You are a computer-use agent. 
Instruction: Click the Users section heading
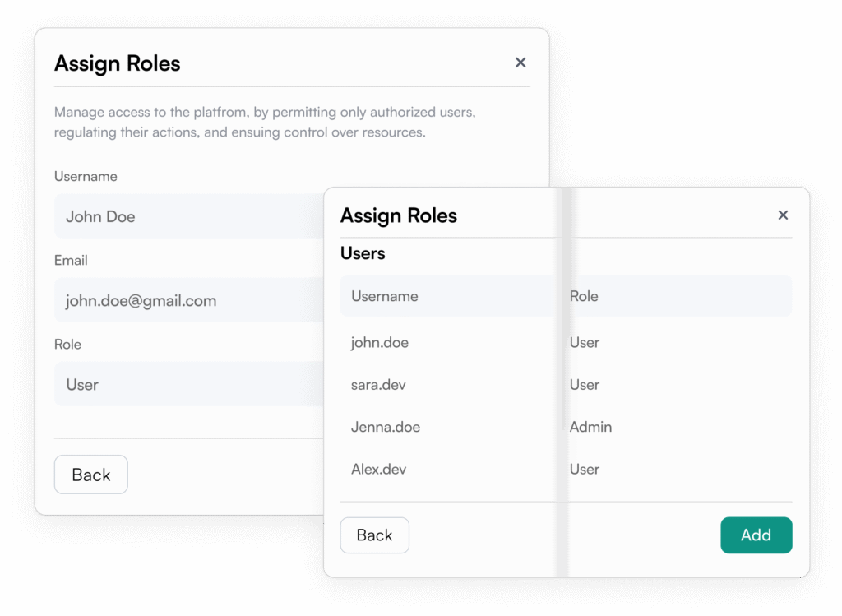click(363, 254)
